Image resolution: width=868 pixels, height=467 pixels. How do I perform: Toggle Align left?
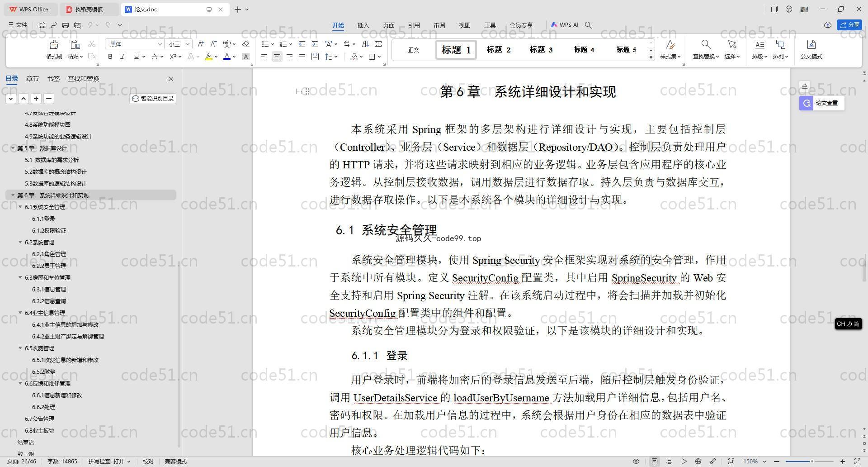(x=264, y=57)
